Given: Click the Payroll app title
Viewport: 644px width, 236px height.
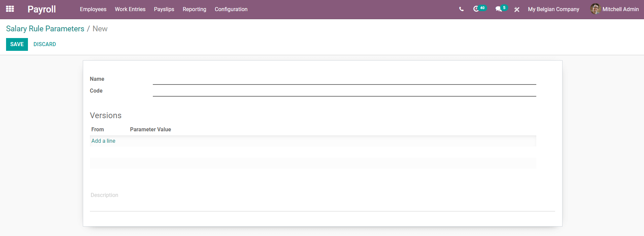Looking at the screenshot, I should point(42,9).
